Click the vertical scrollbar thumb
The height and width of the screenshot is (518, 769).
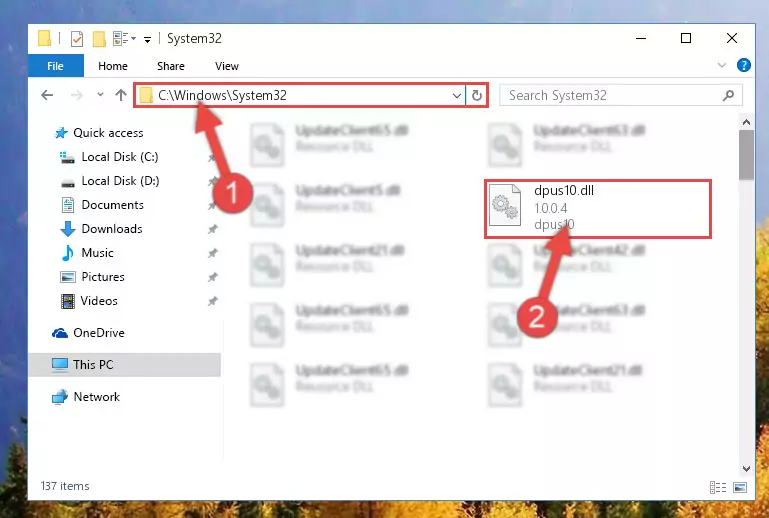coord(746,155)
